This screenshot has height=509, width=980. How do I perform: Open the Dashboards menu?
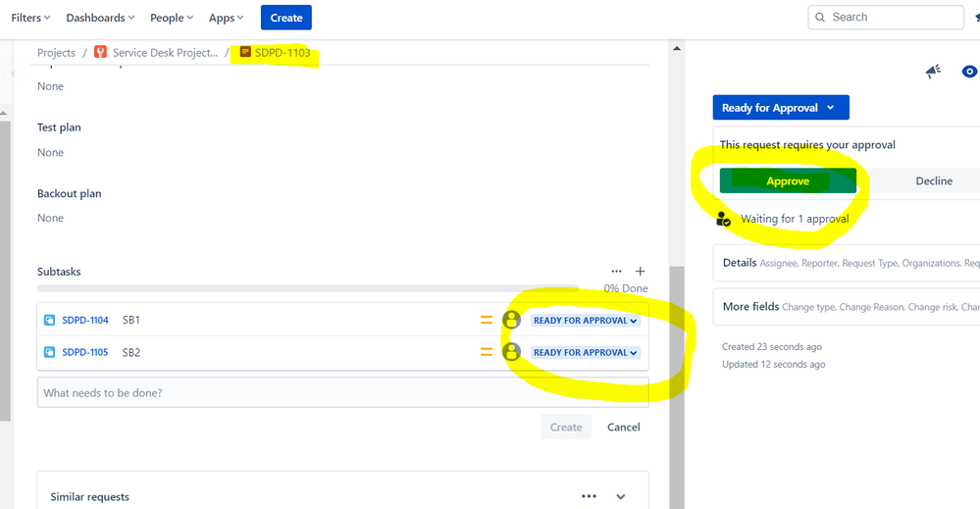(x=100, y=18)
